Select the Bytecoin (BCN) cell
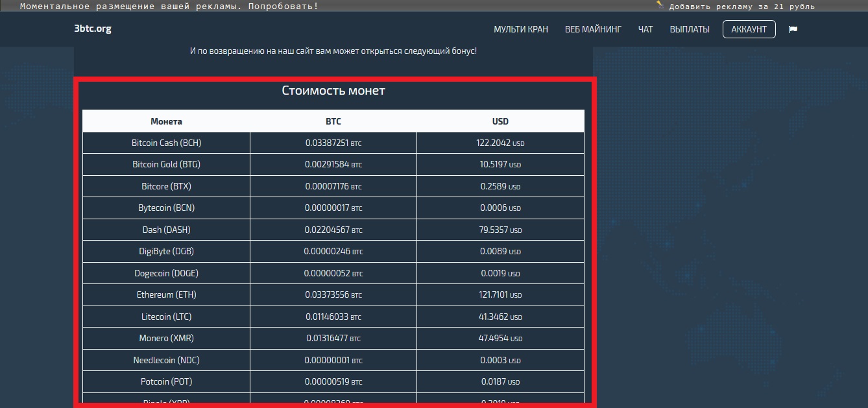 point(166,208)
